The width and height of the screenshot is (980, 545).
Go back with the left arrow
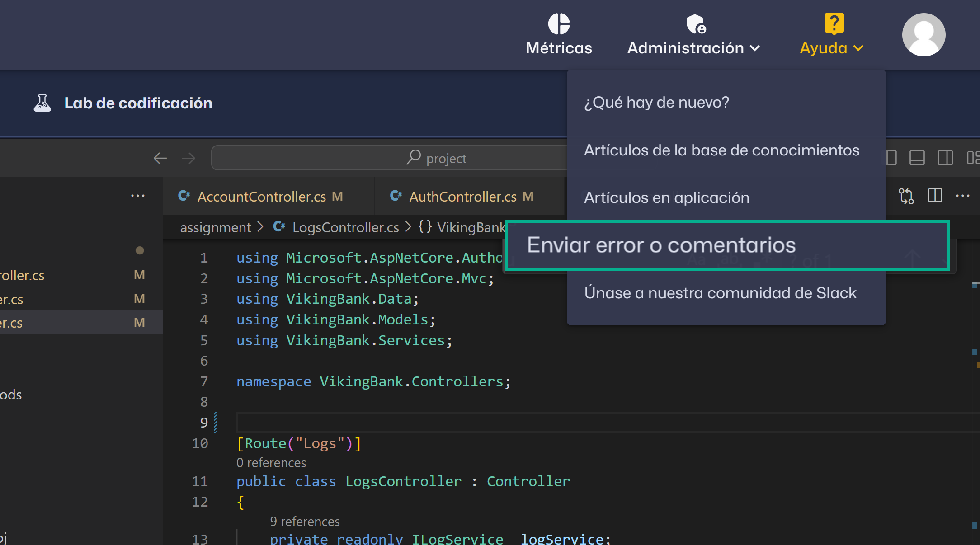[160, 158]
